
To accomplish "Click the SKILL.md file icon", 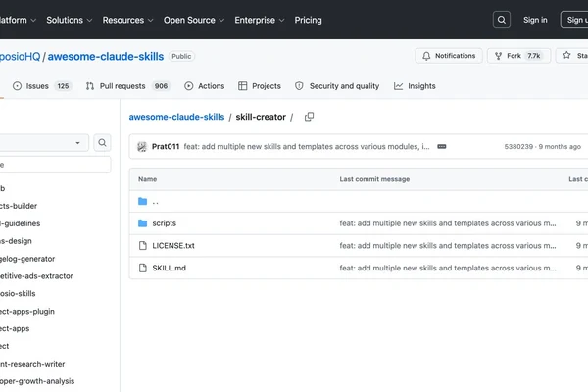I will [142, 268].
